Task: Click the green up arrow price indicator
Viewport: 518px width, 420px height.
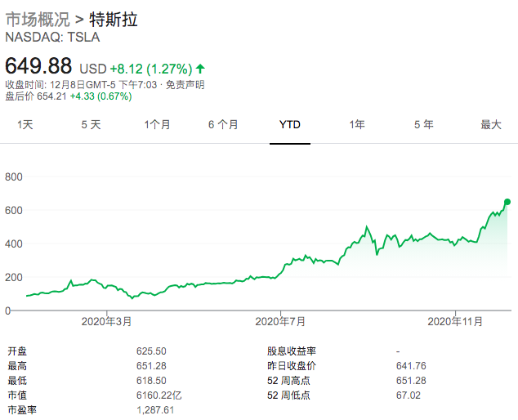Action: pos(200,69)
